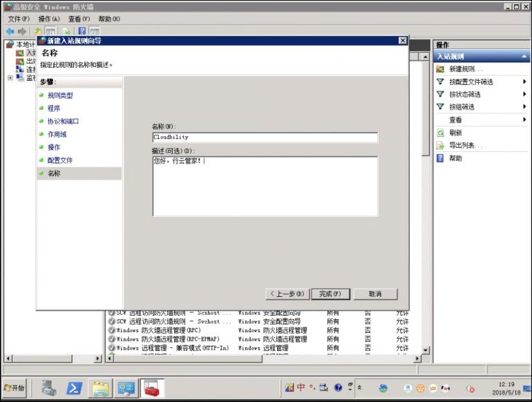The width and height of the screenshot is (532, 402).
Task: Click the 取消 cancel button
Action: tap(375, 294)
